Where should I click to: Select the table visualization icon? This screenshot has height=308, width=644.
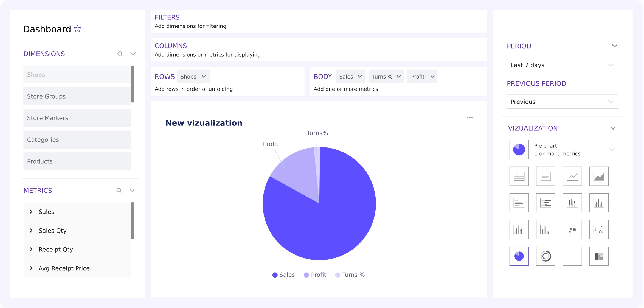519,176
